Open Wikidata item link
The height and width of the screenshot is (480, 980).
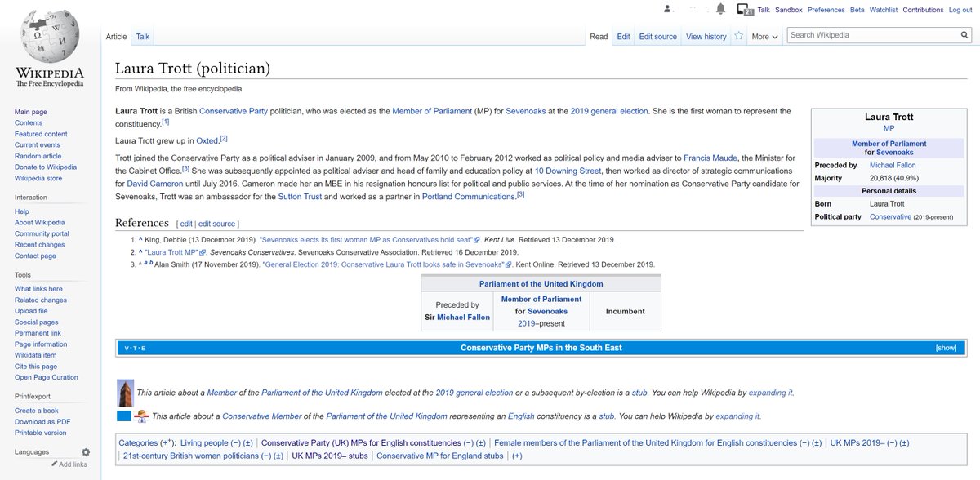point(35,355)
